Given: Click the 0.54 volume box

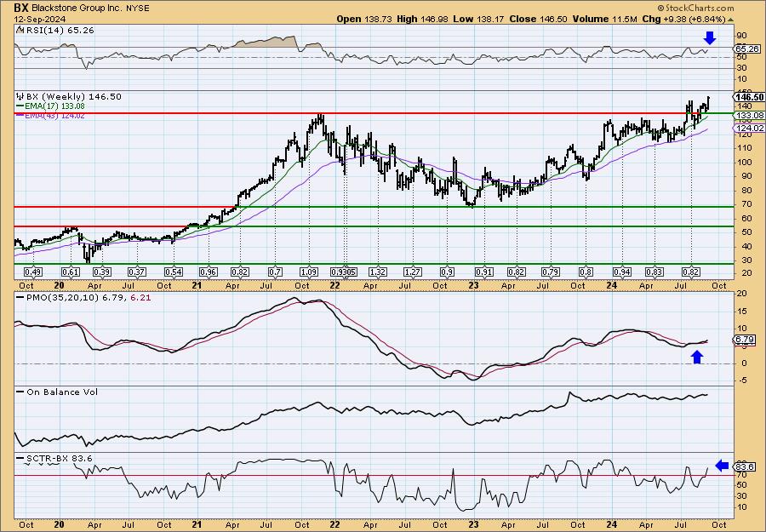Looking at the screenshot, I should (x=174, y=272).
